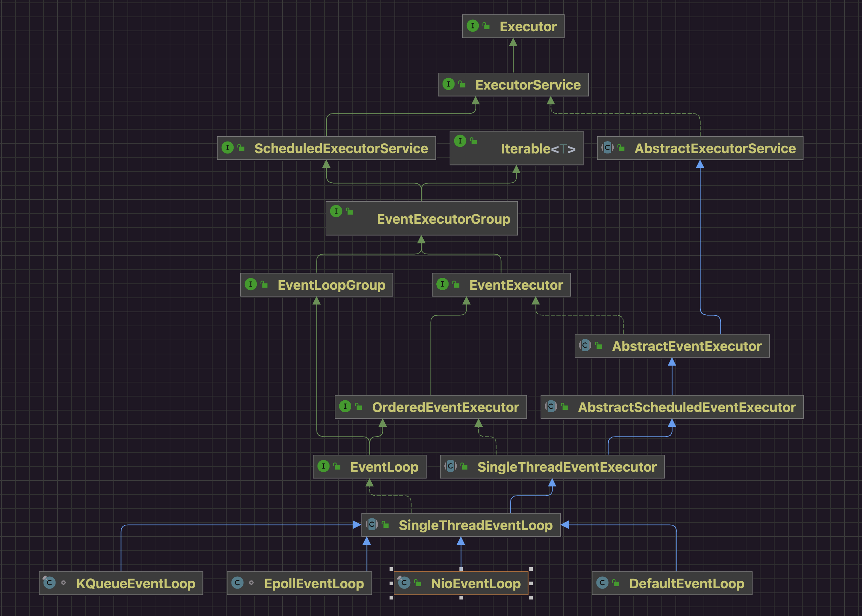862x616 pixels.
Task: Select the EventExecutor interface node
Action: coord(516,285)
